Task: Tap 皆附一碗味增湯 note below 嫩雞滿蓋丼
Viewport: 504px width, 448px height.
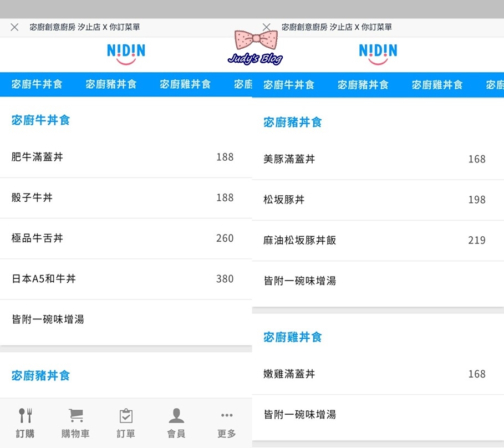Action: [300, 415]
